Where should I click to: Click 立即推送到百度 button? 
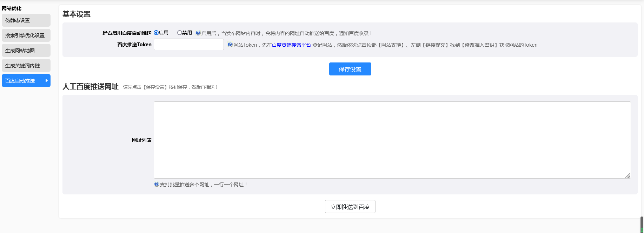350,207
